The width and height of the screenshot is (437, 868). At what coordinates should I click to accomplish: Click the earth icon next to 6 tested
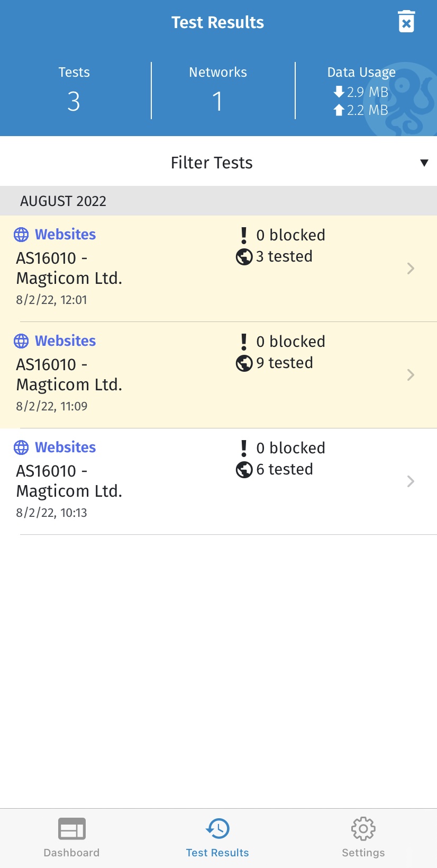pos(244,470)
